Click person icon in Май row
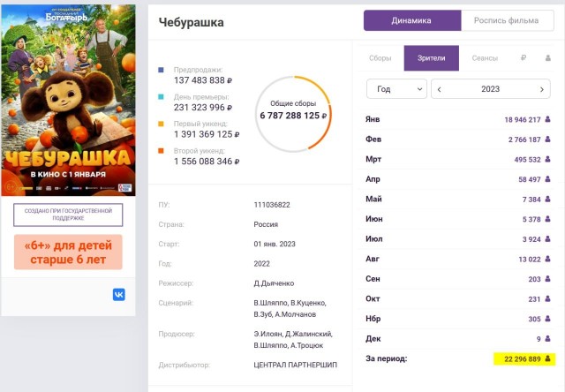Screen dimensions: 565x392 pos(547,199)
